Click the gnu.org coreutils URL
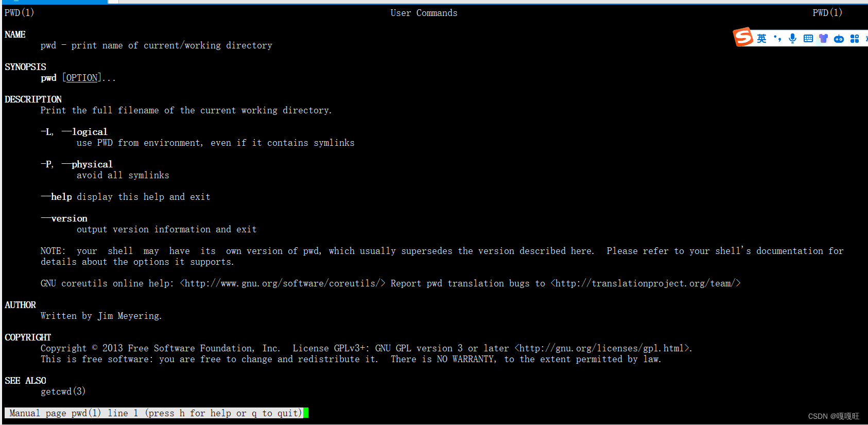This screenshot has height=425, width=868. 282,283
